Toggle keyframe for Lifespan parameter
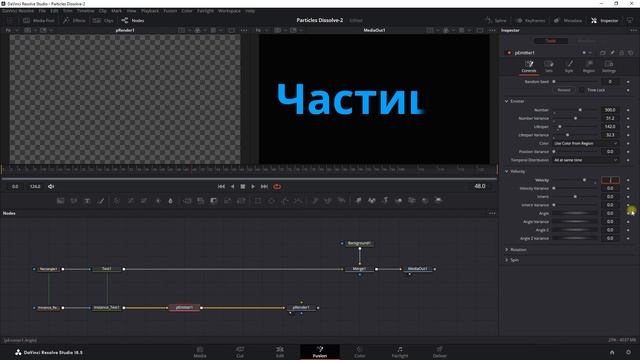The height and width of the screenshot is (360, 640). coord(628,127)
